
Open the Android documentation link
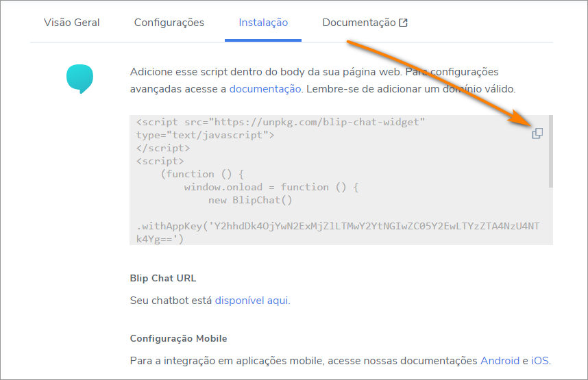[500, 361]
